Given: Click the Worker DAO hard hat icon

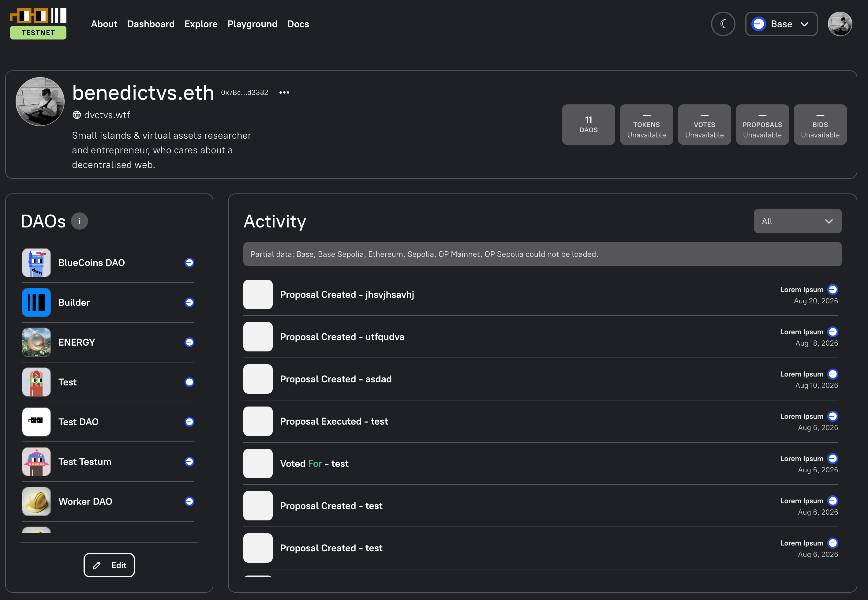Looking at the screenshot, I should (x=36, y=501).
